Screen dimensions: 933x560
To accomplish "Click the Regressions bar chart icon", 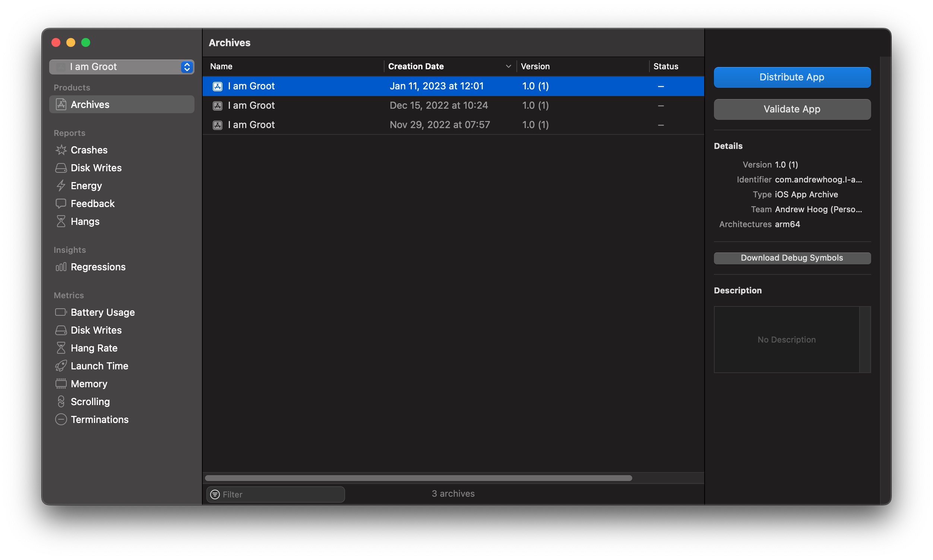I will [x=61, y=267].
